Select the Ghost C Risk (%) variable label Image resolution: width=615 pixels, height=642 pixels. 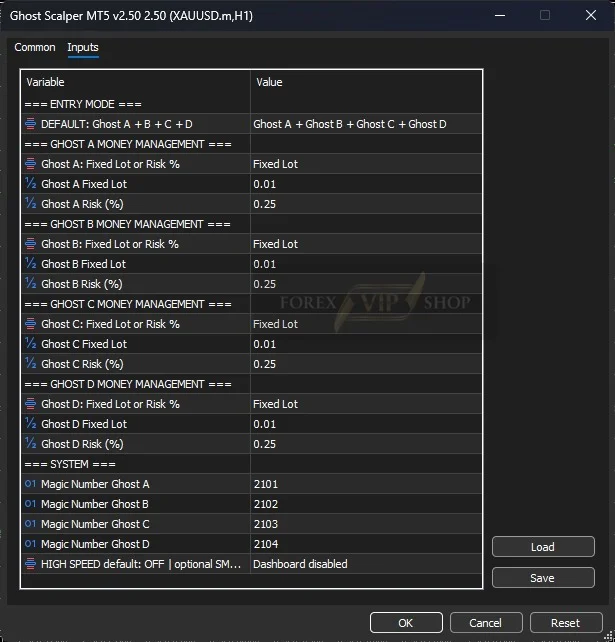point(82,364)
